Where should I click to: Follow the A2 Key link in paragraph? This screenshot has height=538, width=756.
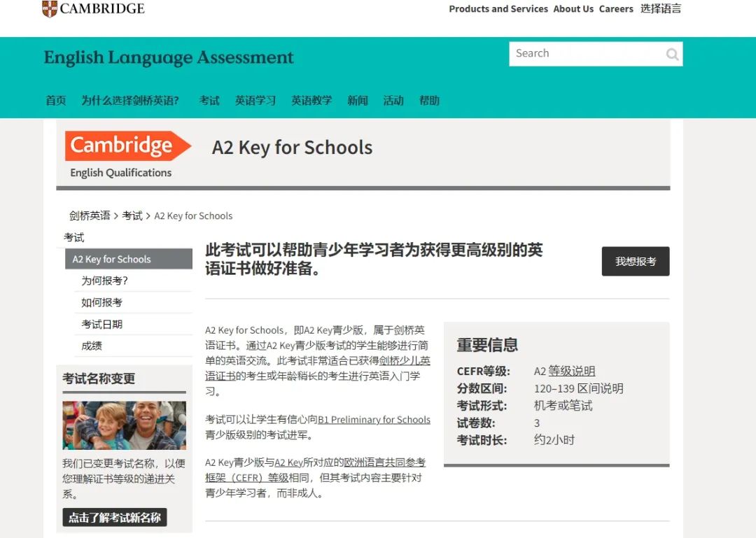click(x=289, y=463)
